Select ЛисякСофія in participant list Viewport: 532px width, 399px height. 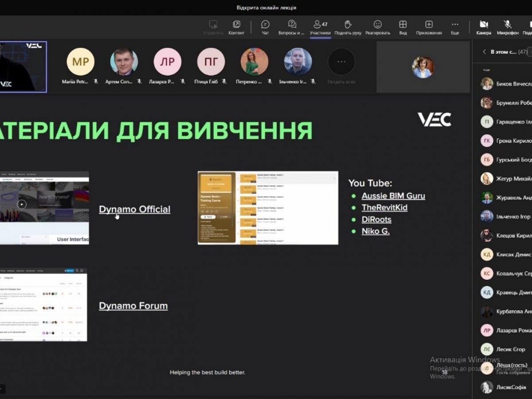[506, 387]
